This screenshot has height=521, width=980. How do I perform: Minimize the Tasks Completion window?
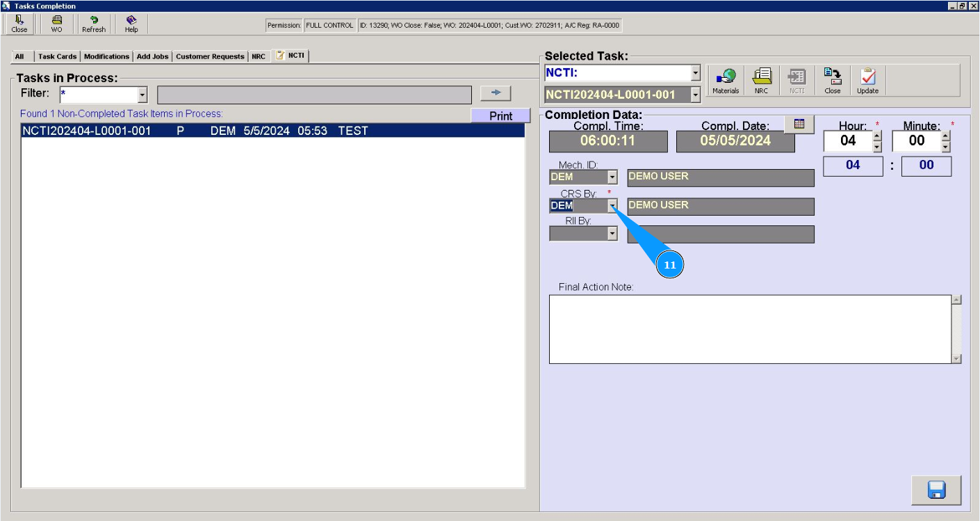click(x=952, y=6)
